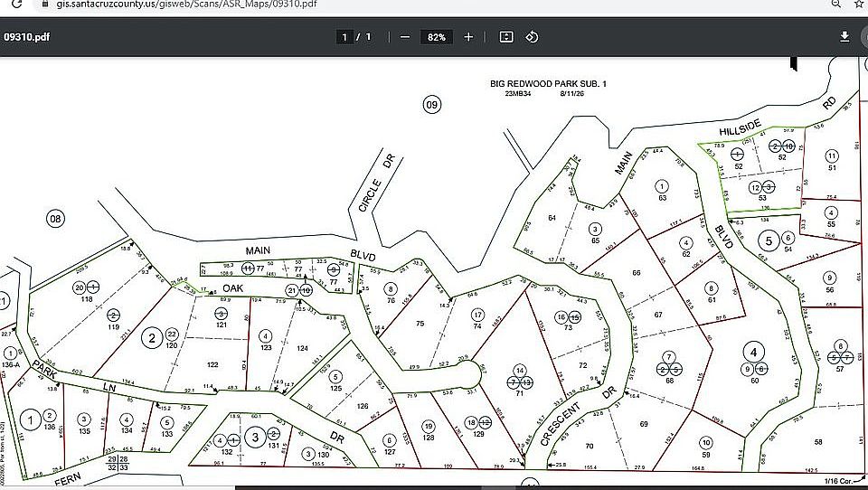The height and width of the screenshot is (490, 868).
Task: Click the 09310.pdf document title
Action: click(26, 37)
